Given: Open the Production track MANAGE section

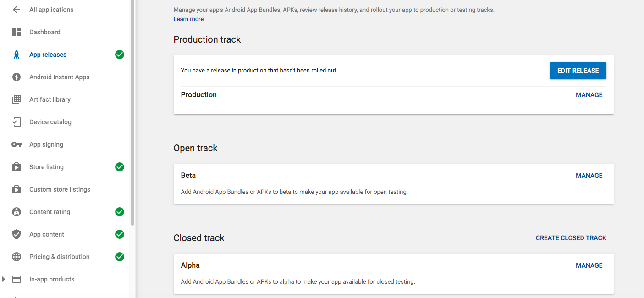Looking at the screenshot, I should coord(589,95).
